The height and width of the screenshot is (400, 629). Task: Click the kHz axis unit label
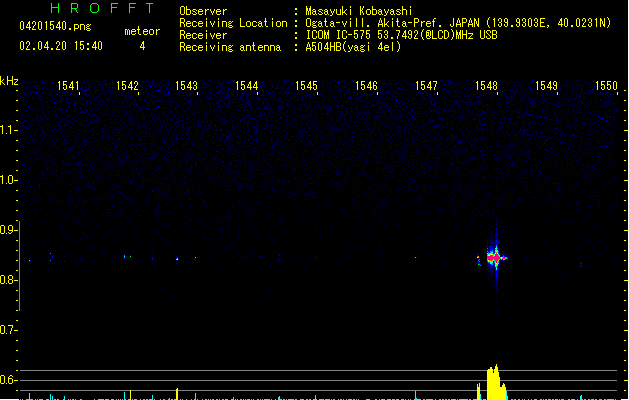coord(9,81)
